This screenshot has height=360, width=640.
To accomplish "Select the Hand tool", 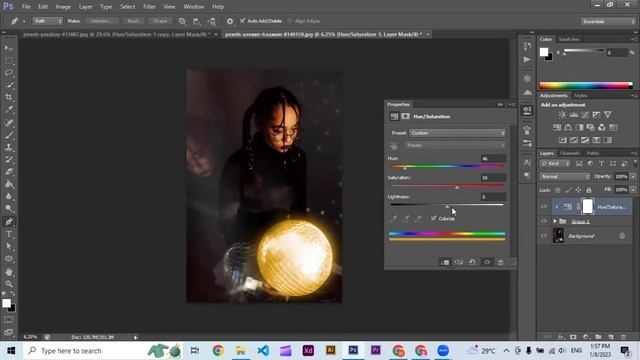I will [9, 271].
